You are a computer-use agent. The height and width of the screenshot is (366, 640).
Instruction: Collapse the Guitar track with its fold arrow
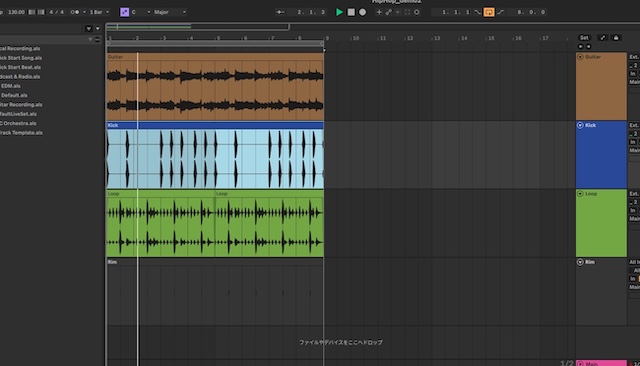[580, 57]
